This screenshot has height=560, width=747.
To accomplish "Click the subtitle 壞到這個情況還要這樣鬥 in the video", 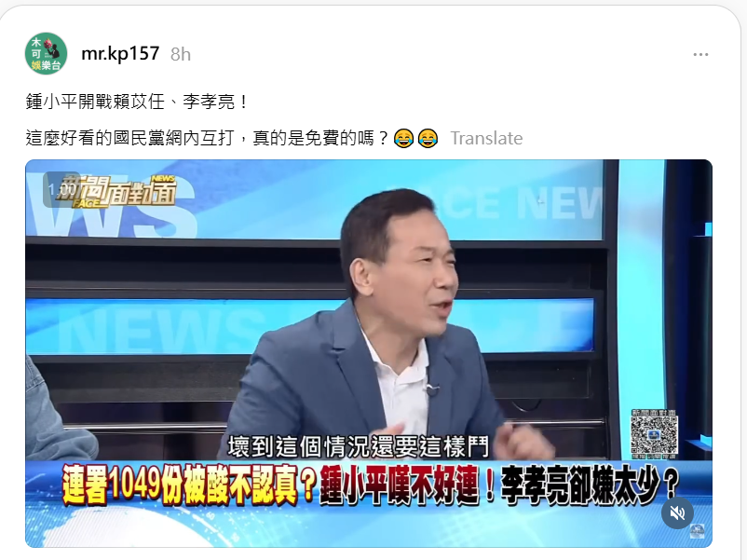I will [x=359, y=446].
